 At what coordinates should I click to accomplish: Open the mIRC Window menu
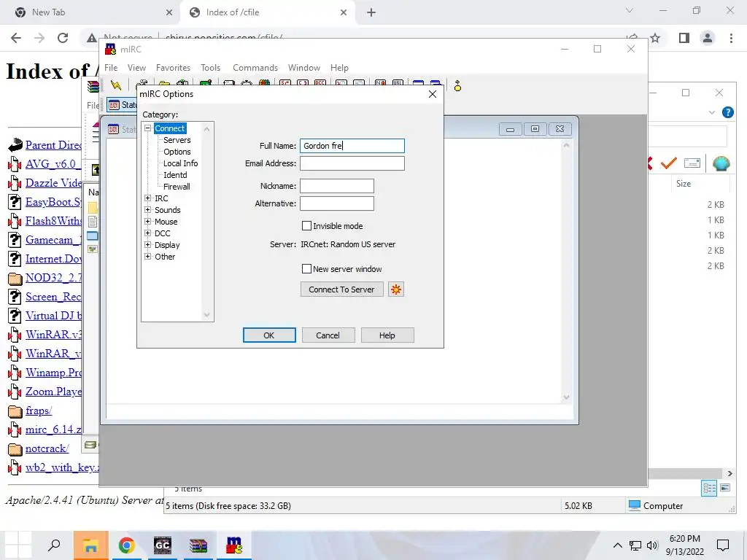point(304,68)
